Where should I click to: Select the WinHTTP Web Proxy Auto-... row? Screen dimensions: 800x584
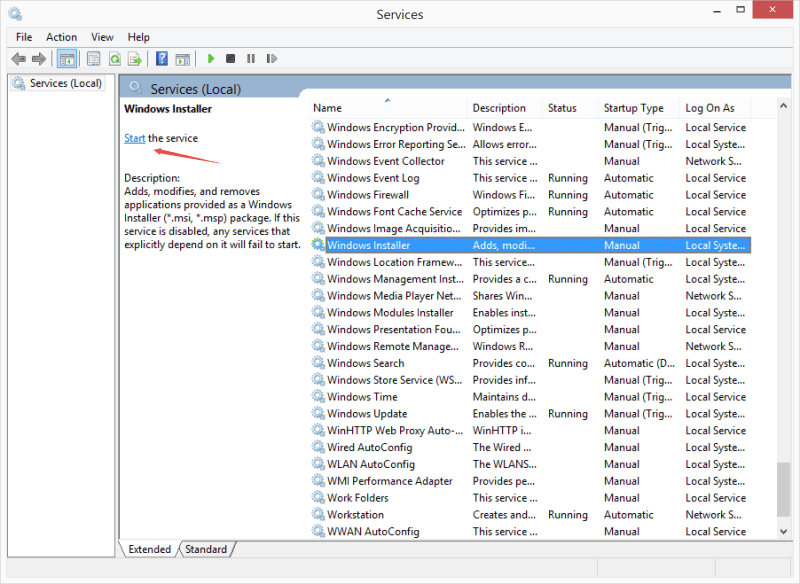point(530,430)
